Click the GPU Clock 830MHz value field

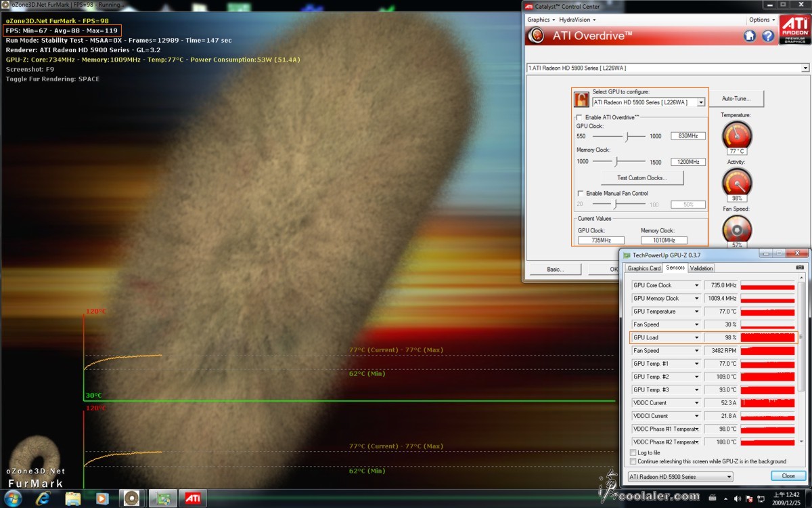click(688, 136)
